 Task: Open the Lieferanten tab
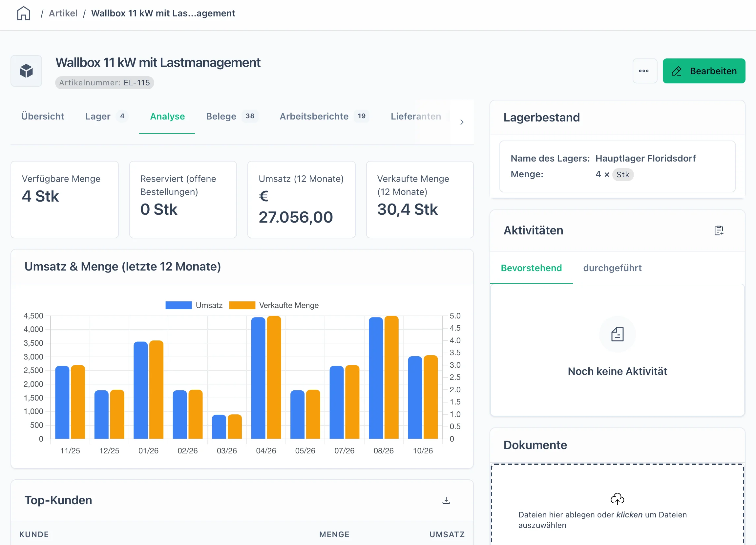pyautogui.click(x=416, y=117)
